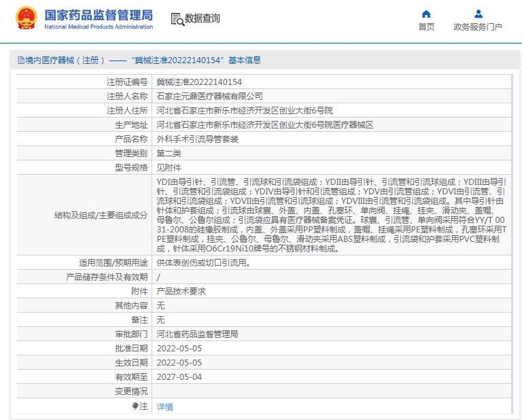Select approval department 河北省药品监督管理局

click(x=197, y=334)
